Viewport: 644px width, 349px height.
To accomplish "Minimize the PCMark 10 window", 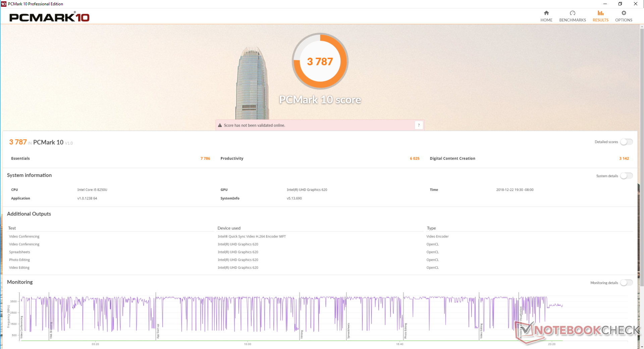I will click(x=605, y=4).
